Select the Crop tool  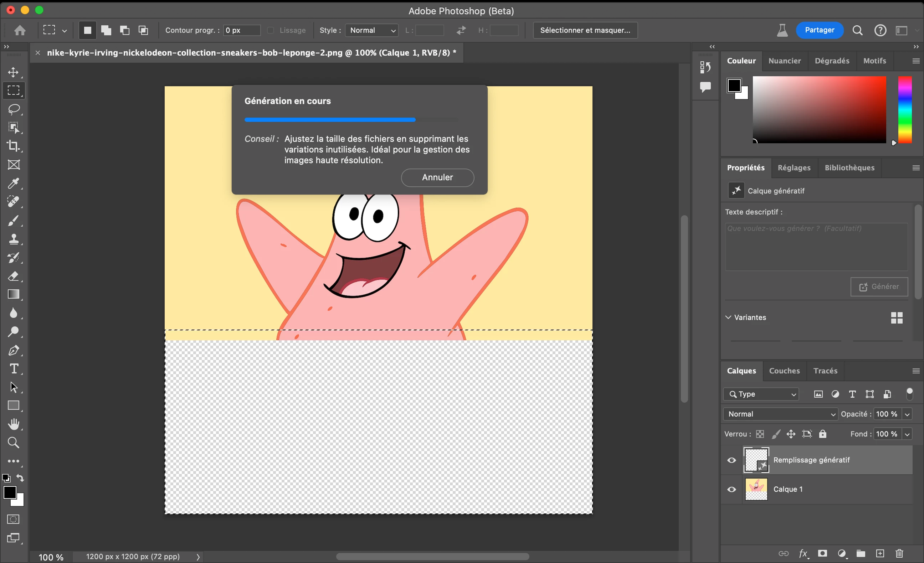pos(14,146)
